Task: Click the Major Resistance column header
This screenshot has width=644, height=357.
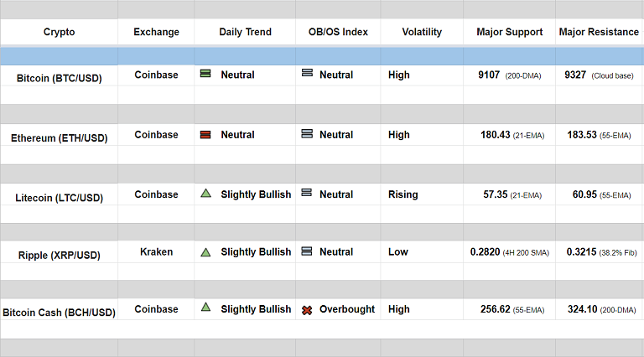Action: tap(599, 32)
